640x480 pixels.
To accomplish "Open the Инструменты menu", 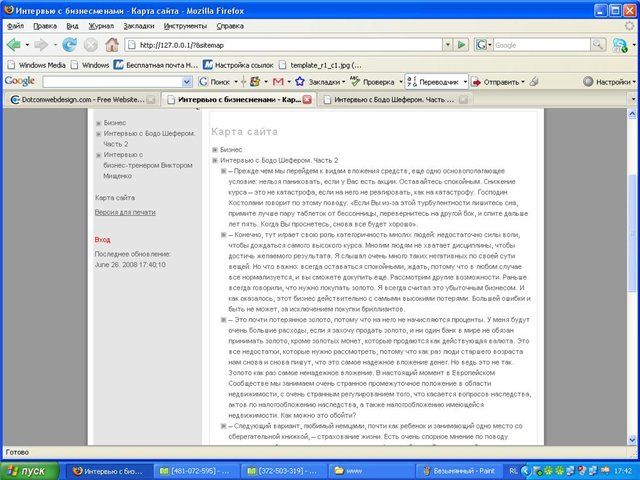I will click(x=185, y=26).
